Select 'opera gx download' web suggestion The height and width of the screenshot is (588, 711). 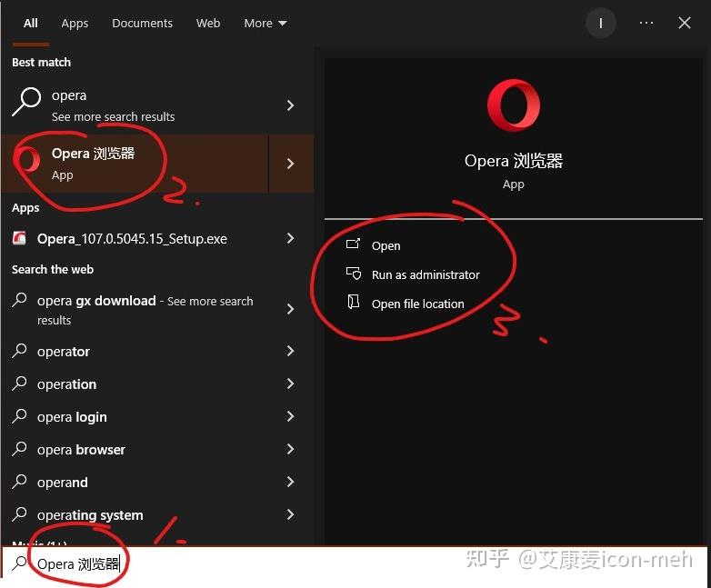click(x=157, y=310)
